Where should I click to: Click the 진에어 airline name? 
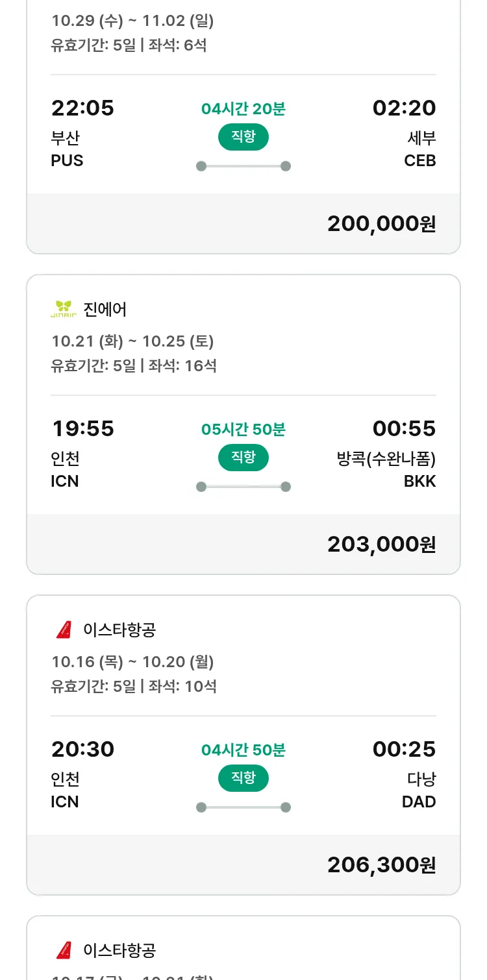[x=105, y=310]
